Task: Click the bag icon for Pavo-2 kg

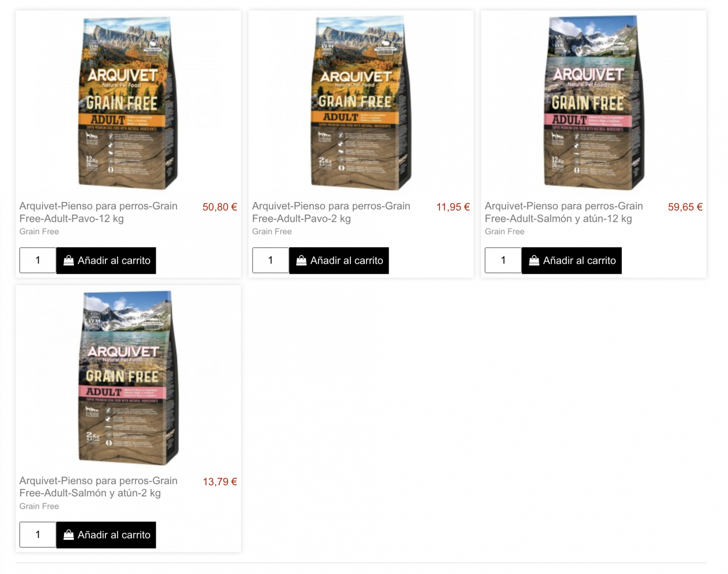Action: click(302, 260)
